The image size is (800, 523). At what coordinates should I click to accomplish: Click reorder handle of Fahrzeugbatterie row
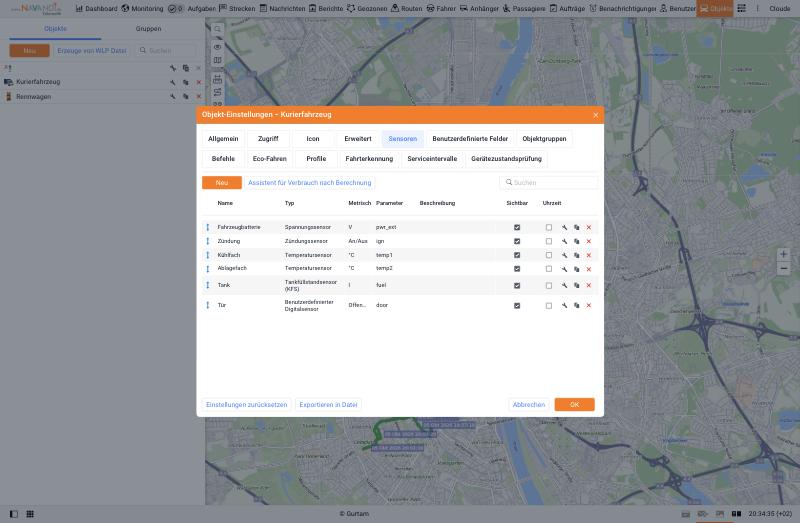(208, 227)
